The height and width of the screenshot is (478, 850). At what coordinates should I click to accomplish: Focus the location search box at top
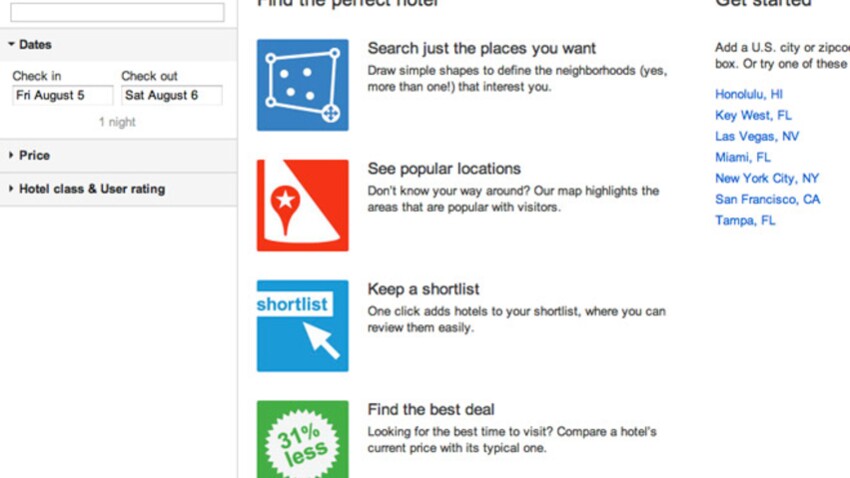pos(117,12)
